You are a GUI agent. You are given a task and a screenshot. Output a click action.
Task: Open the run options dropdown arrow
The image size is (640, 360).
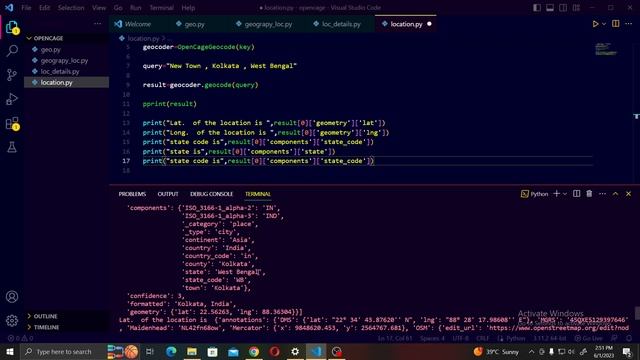pos(604,24)
